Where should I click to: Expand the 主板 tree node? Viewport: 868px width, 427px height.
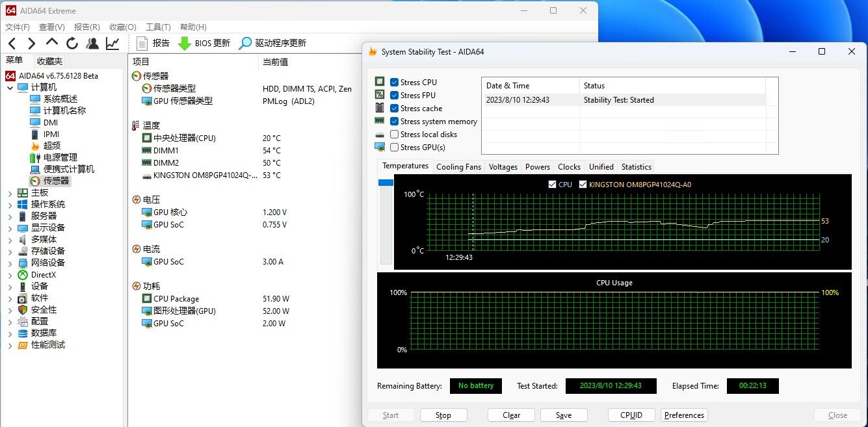(x=10, y=192)
